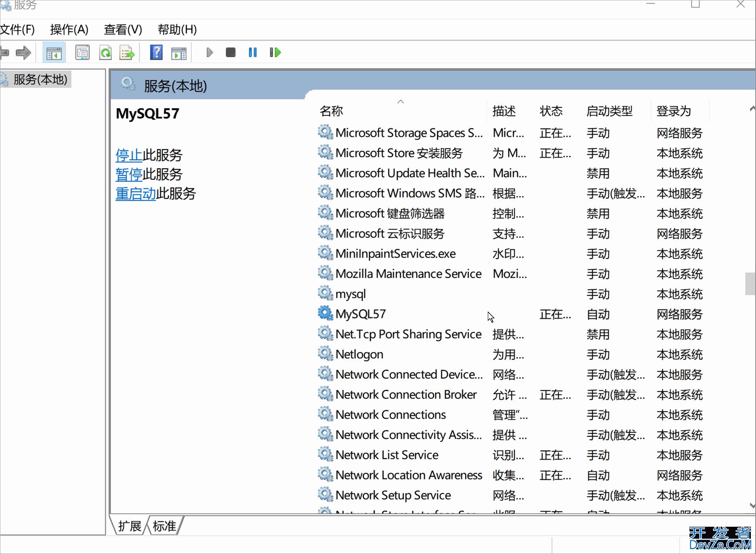Open the 查看(V) menu
The width and height of the screenshot is (756, 554).
(123, 29)
